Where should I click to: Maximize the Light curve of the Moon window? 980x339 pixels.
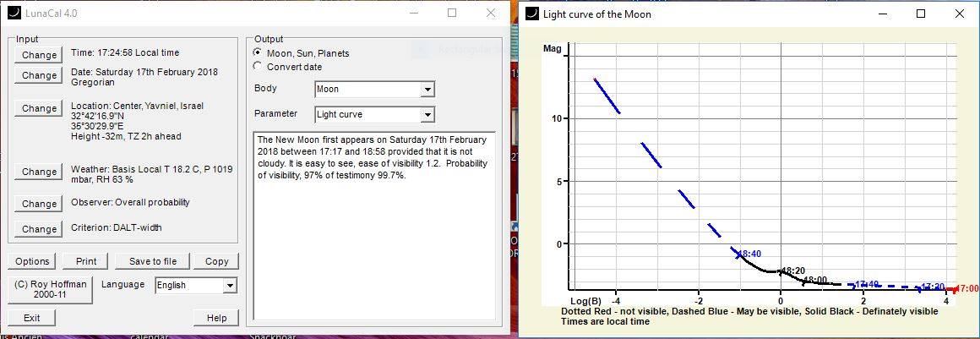pos(921,14)
